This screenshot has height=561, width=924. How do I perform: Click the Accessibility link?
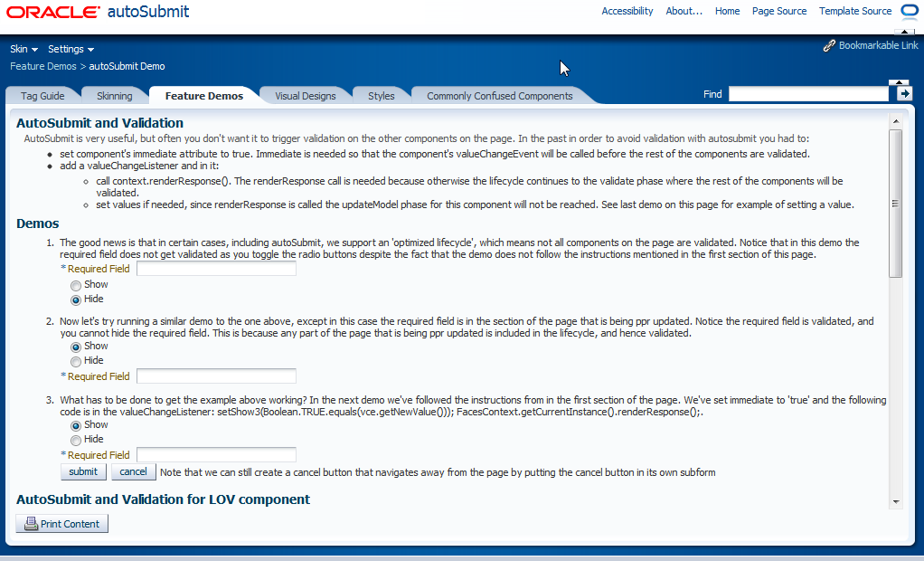(x=627, y=11)
